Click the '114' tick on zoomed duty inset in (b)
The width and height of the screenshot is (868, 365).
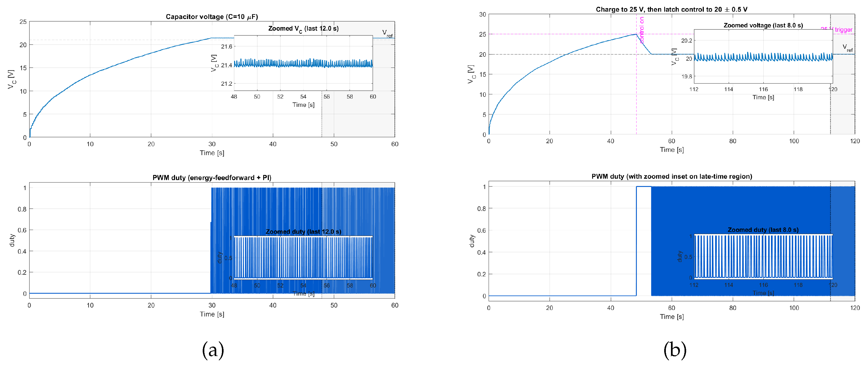pyautogui.click(x=728, y=285)
